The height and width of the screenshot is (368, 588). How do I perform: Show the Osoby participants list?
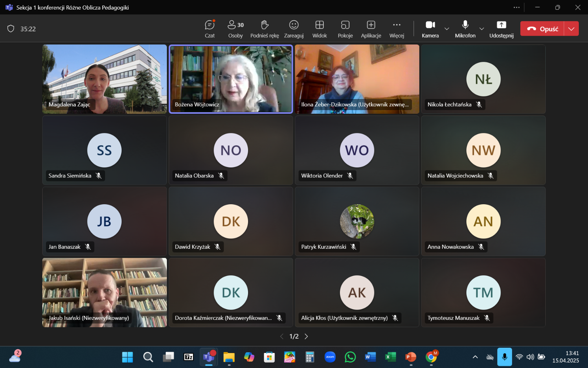point(235,29)
